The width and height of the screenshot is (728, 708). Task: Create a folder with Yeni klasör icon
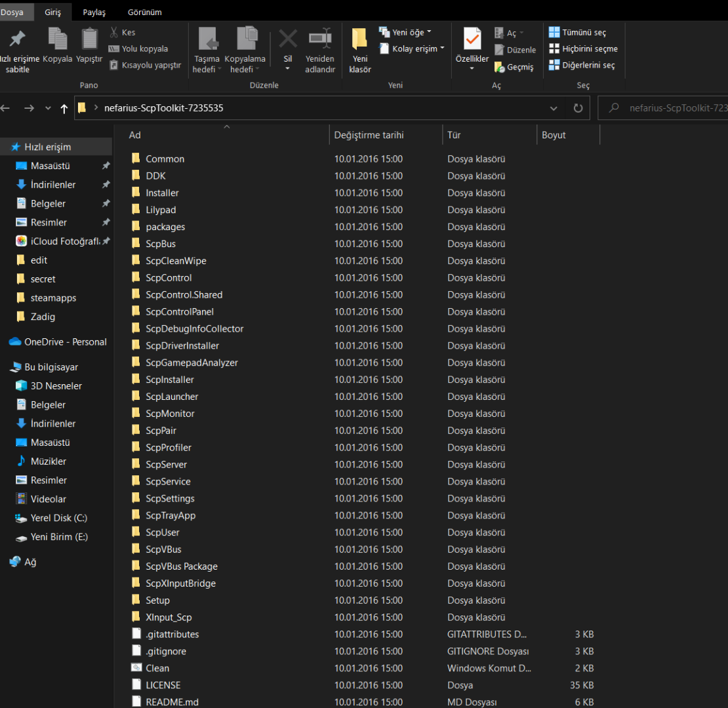[359, 39]
